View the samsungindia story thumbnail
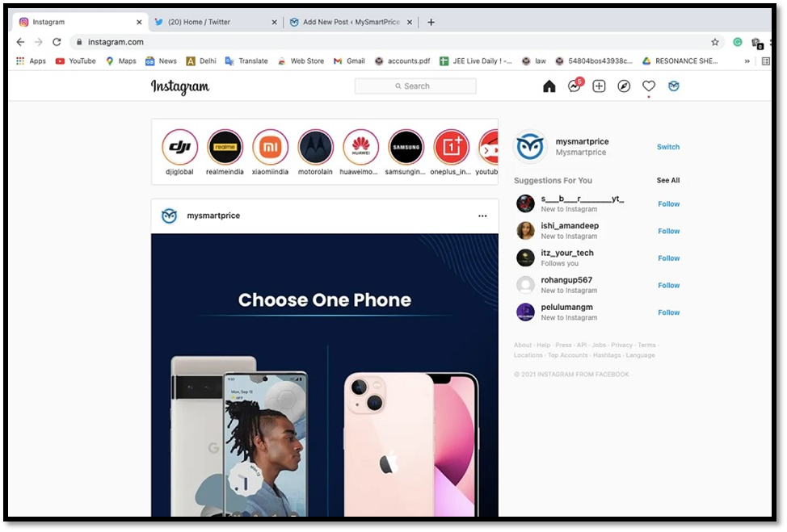 pos(406,148)
